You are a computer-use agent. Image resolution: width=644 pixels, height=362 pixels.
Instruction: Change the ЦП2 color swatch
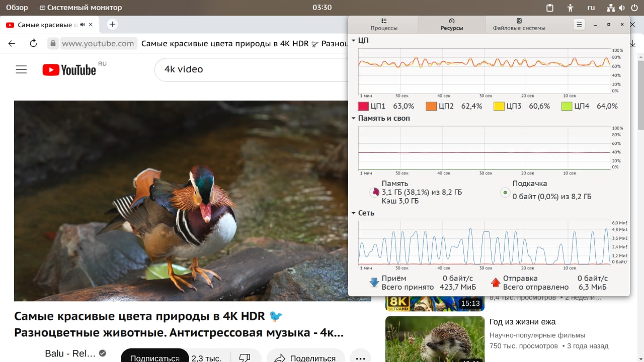click(x=431, y=106)
